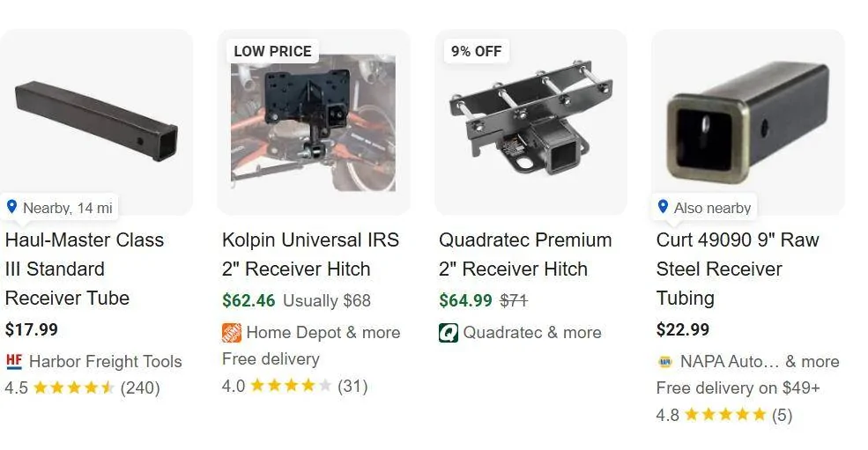Click the Quadratec green Q logo icon

coord(449,333)
